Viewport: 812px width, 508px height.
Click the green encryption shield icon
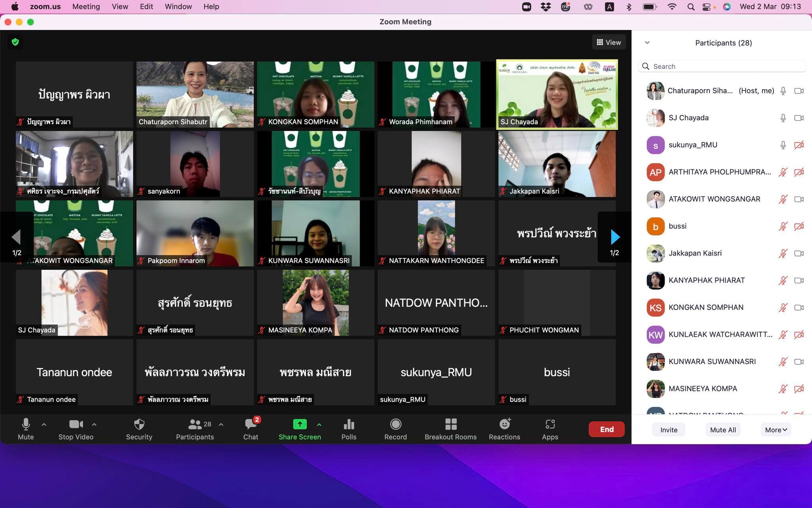[15, 42]
